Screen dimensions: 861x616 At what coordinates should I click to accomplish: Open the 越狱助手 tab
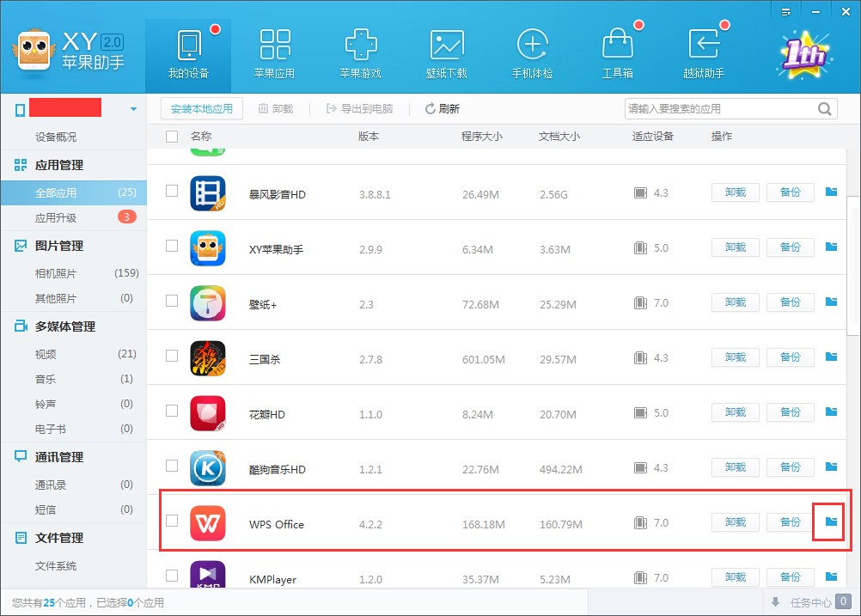(x=704, y=56)
